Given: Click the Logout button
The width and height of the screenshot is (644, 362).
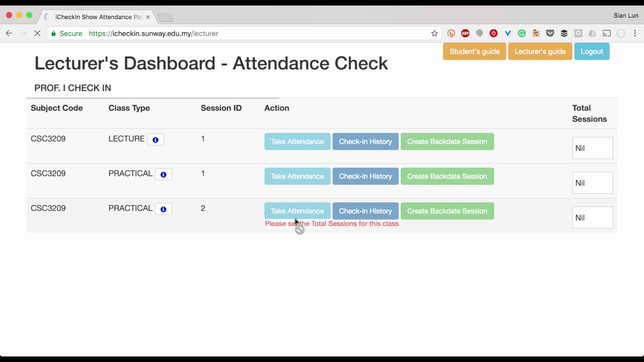Looking at the screenshot, I should click(592, 51).
